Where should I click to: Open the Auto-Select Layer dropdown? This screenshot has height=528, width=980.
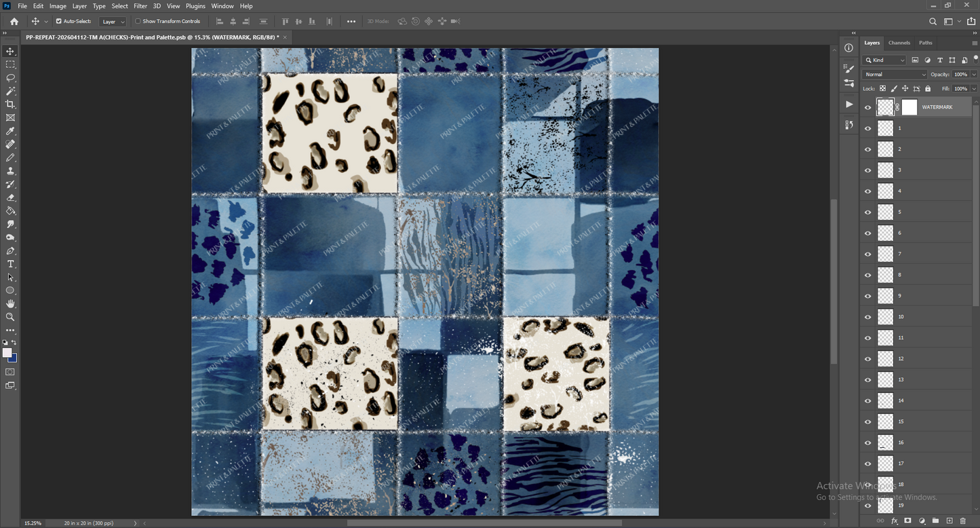[113, 22]
